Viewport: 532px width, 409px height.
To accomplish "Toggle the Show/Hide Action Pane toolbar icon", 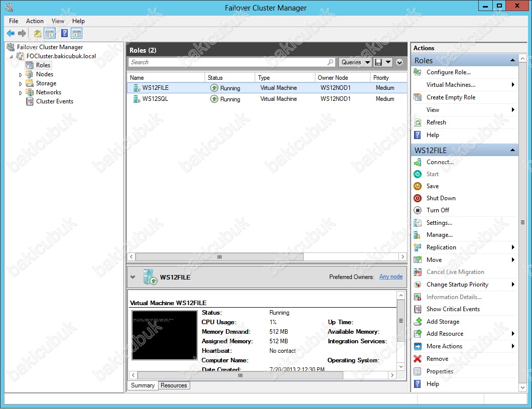I will (77, 33).
